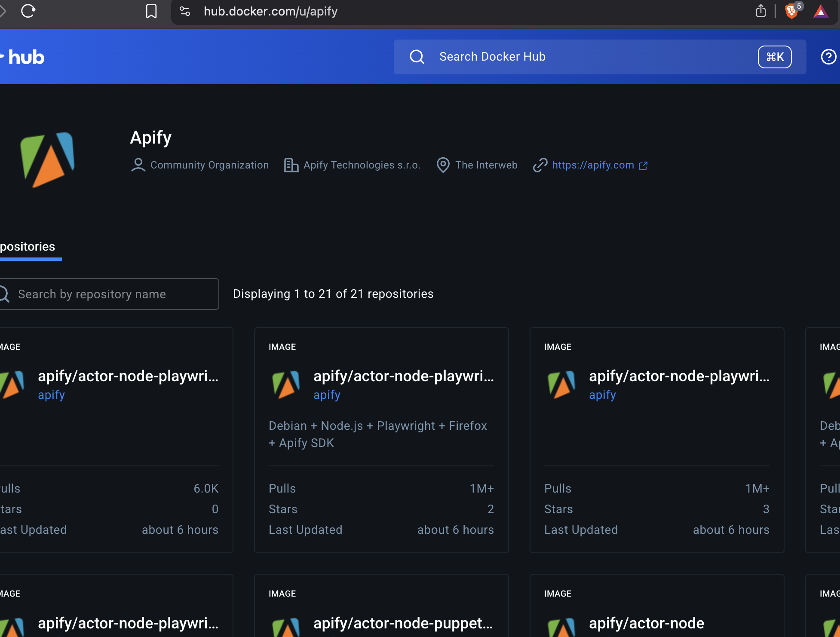The height and width of the screenshot is (637, 840).
Task: Click 'The Interweb' location text
Action: (x=486, y=165)
